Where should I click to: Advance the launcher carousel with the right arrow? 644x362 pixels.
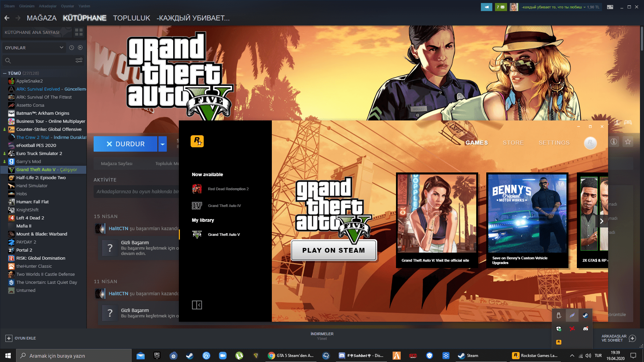coord(602,221)
